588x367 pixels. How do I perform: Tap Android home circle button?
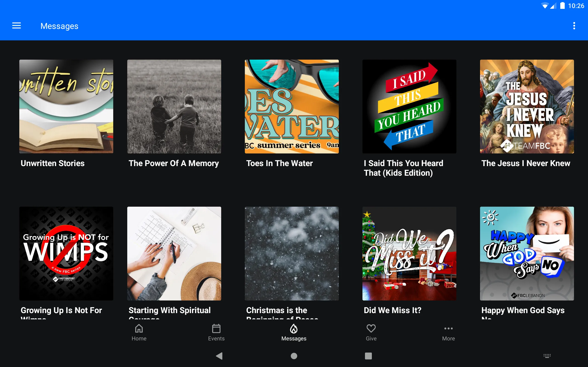[x=294, y=356]
